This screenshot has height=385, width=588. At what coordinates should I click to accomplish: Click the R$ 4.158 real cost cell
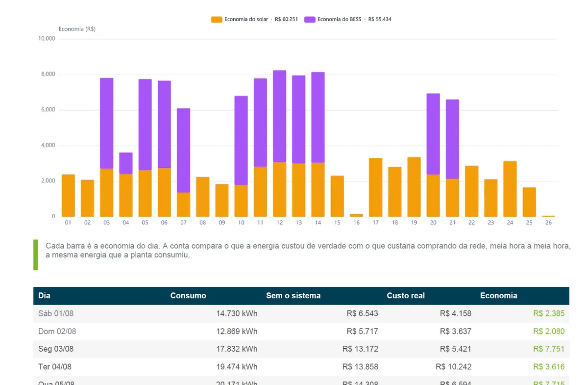456,313
